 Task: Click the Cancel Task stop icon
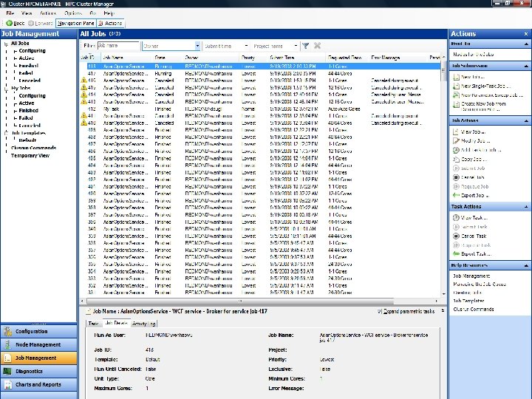click(457, 236)
